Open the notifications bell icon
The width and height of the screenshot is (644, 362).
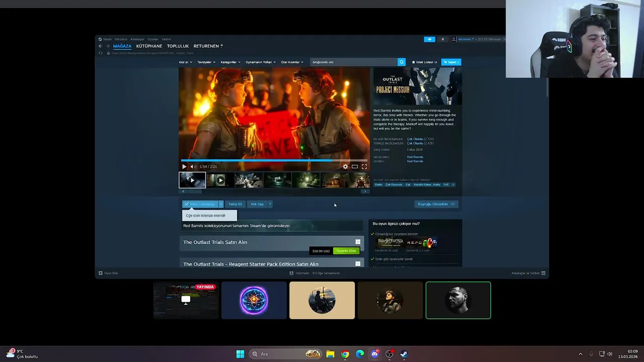point(443,39)
